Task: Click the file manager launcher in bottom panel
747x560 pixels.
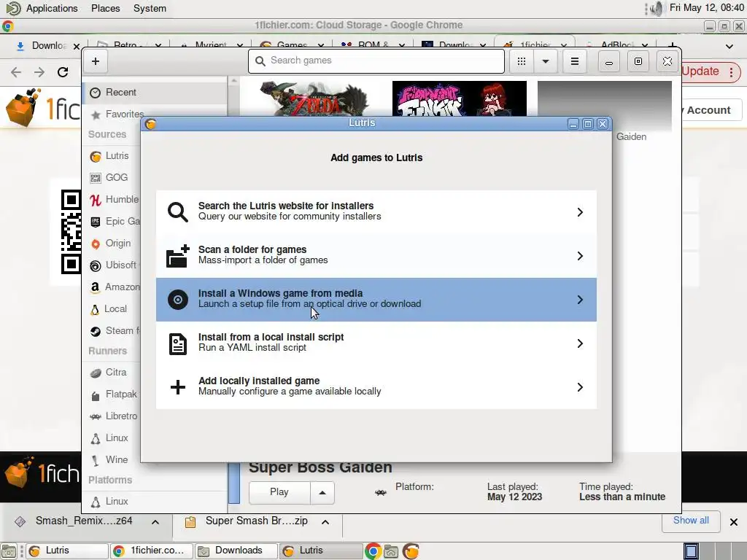Action: pos(391,551)
